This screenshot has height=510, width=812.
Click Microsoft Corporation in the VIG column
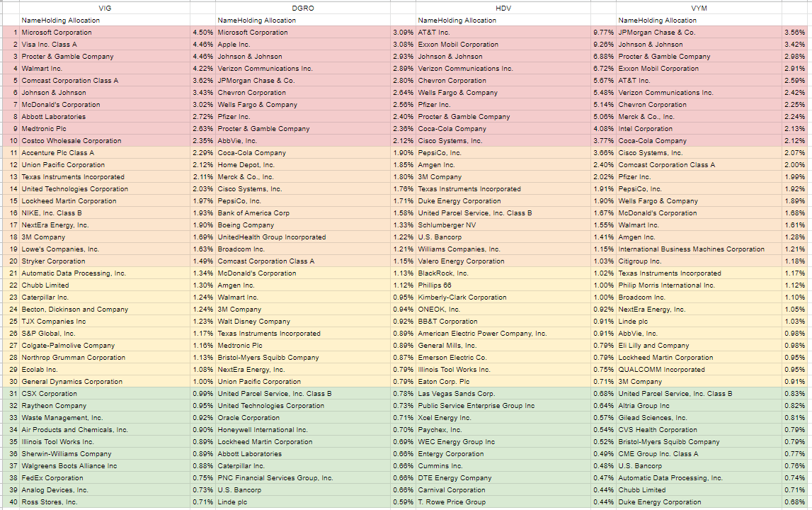coord(105,32)
